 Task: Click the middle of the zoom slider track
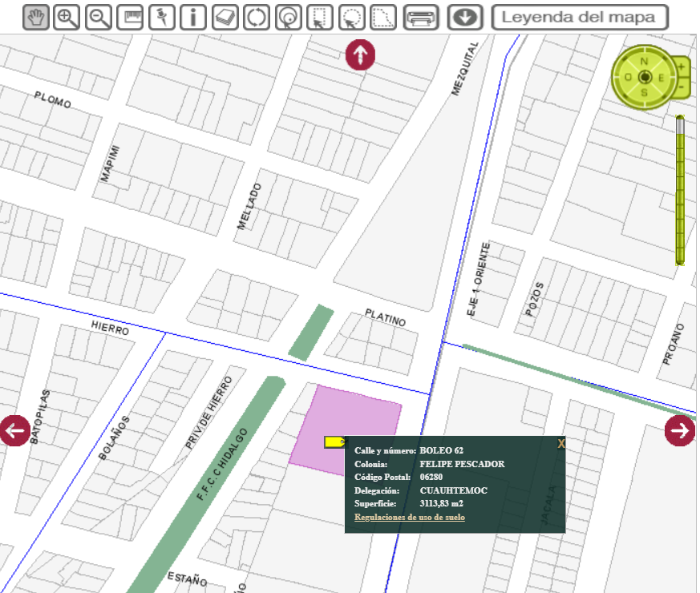(680, 191)
